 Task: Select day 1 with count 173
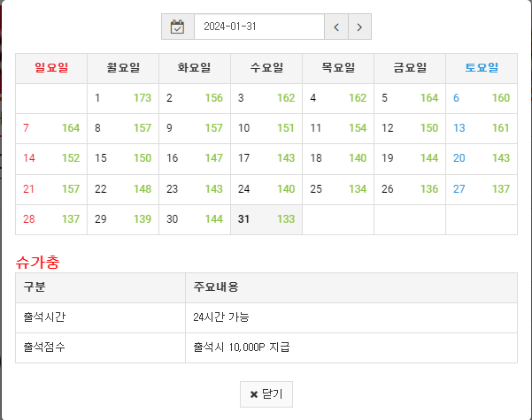click(x=123, y=98)
